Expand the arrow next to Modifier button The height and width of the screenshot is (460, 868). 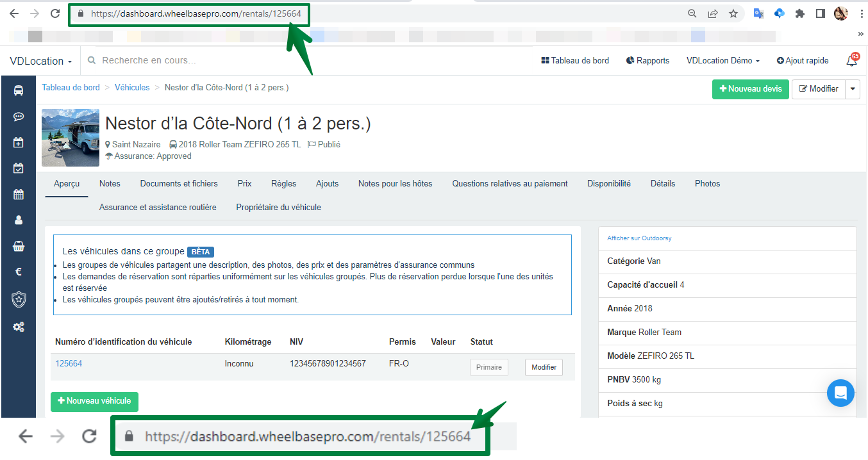(x=853, y=88)
